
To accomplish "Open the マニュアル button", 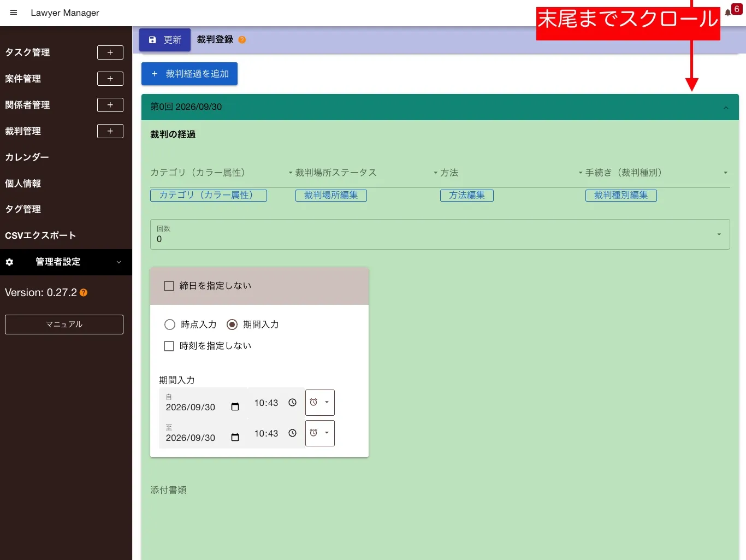I will click(64, 325).
